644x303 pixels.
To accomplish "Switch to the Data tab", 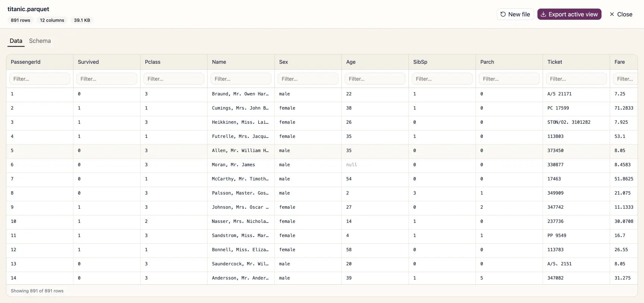I will (x=16, y=41).
